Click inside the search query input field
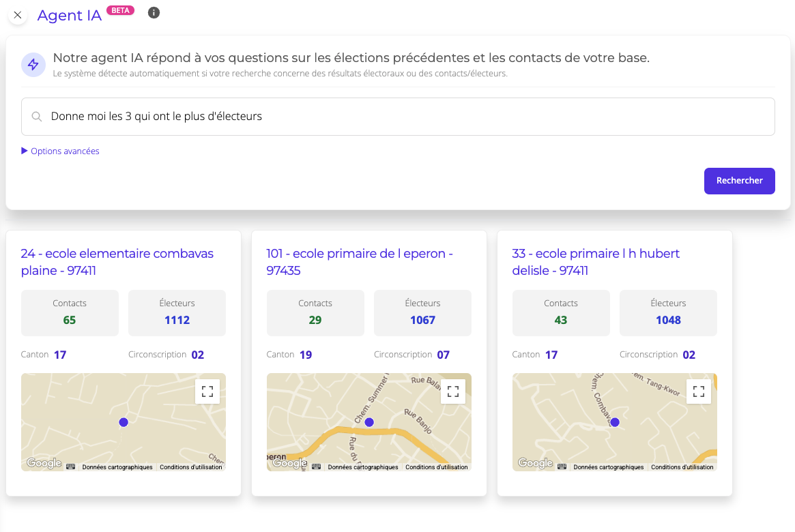The width and height of the screenshot is (795, 532). (273, 116)
